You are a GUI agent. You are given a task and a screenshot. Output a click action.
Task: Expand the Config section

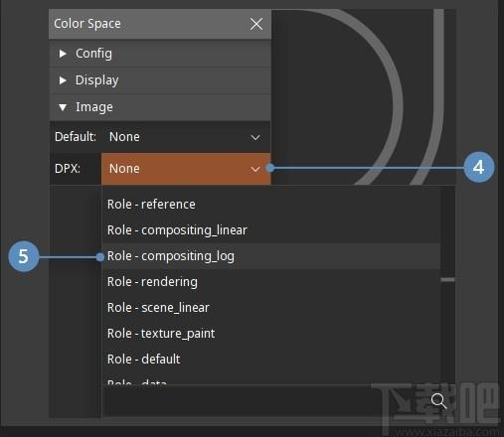160,54
